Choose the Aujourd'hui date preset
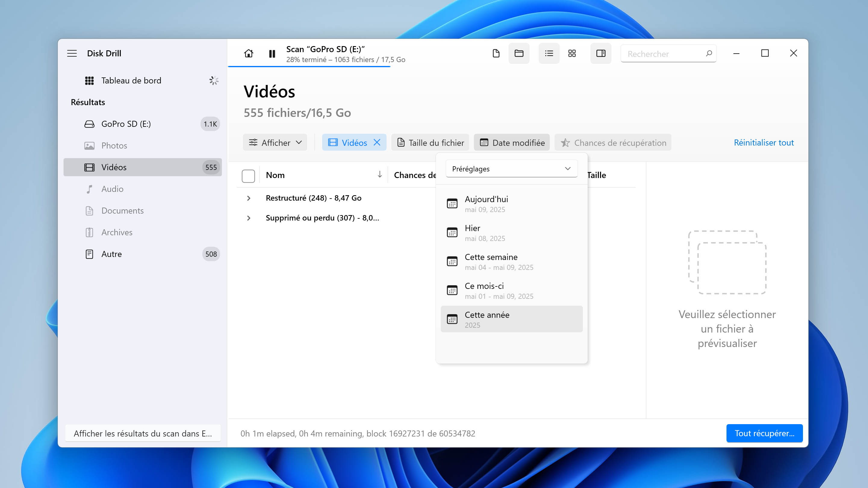Screen dimensions: 868x488 coord(512,204)
